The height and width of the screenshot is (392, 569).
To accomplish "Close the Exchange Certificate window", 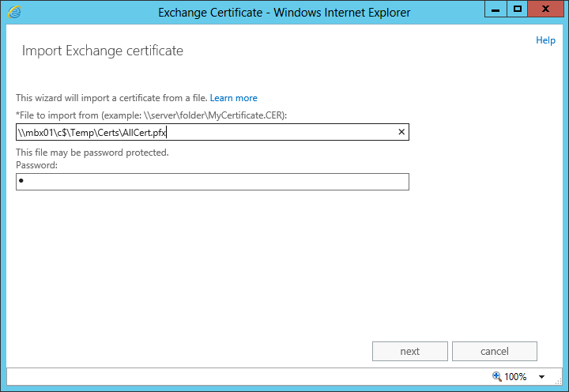I will pos(545,9).
